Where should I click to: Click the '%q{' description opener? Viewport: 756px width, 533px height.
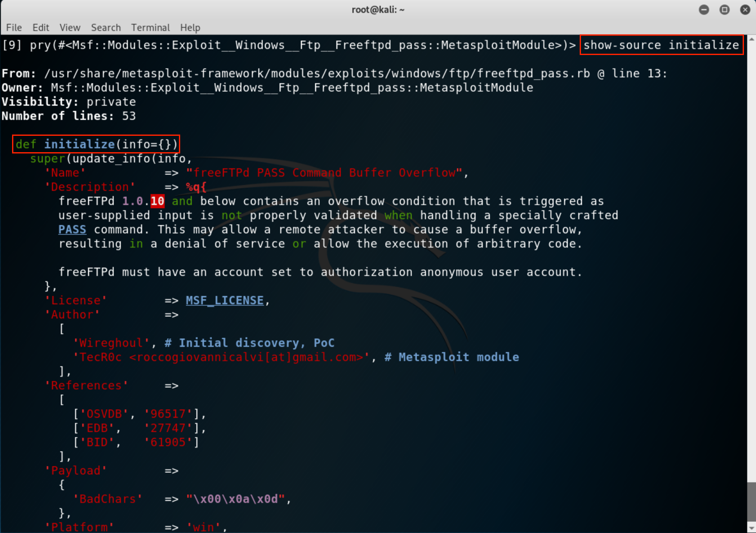point(196,187)
